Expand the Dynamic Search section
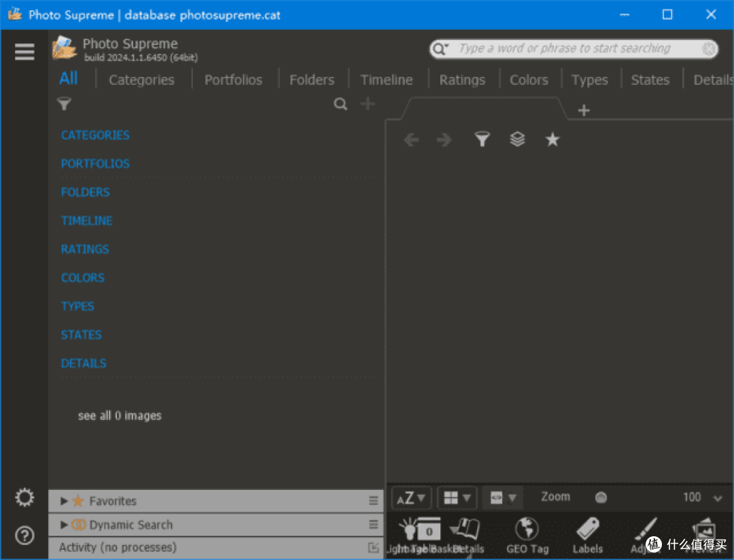734x560 pixels. click(x=64, y=525)
